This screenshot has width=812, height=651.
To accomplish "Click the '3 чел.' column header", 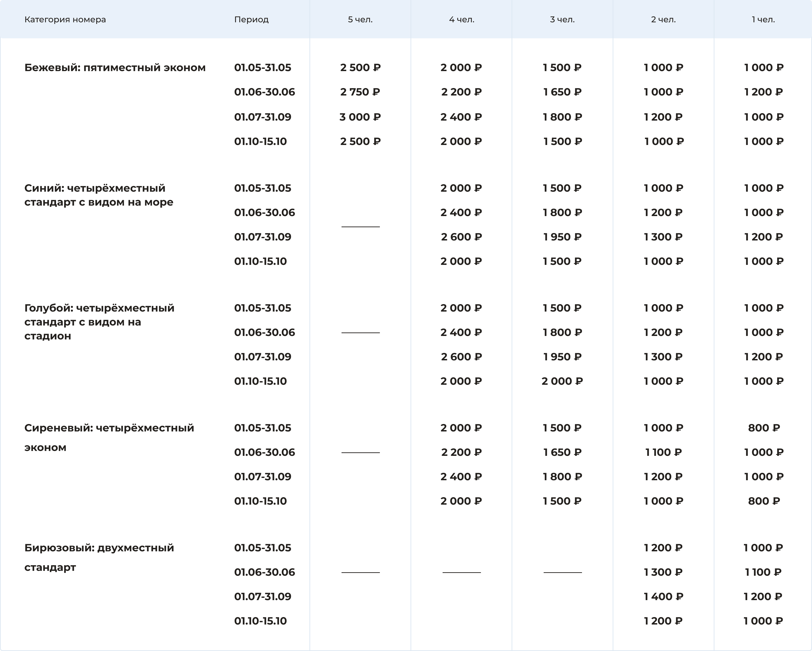I will (x=562, y=20).
